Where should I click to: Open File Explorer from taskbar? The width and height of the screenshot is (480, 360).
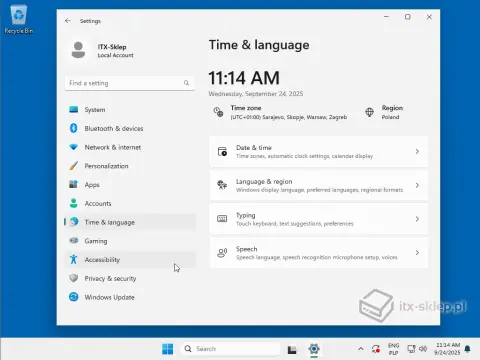pos(292,349)
